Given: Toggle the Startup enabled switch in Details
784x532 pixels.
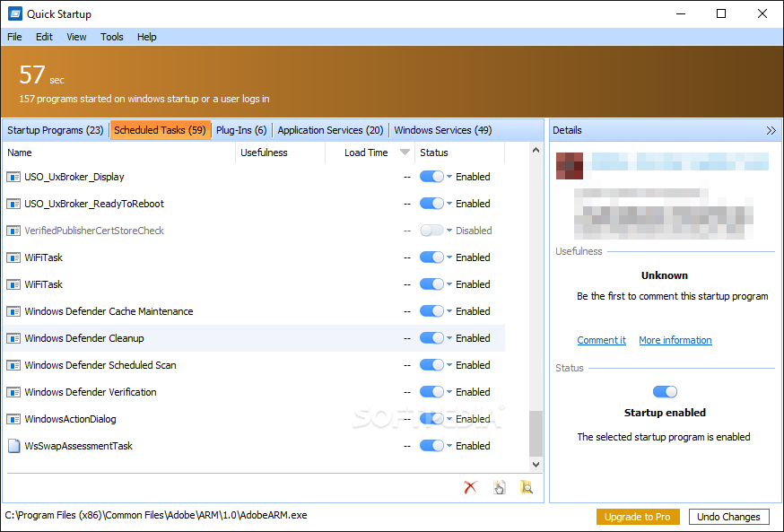Looking at the screenshot, I should click(665, 391).
